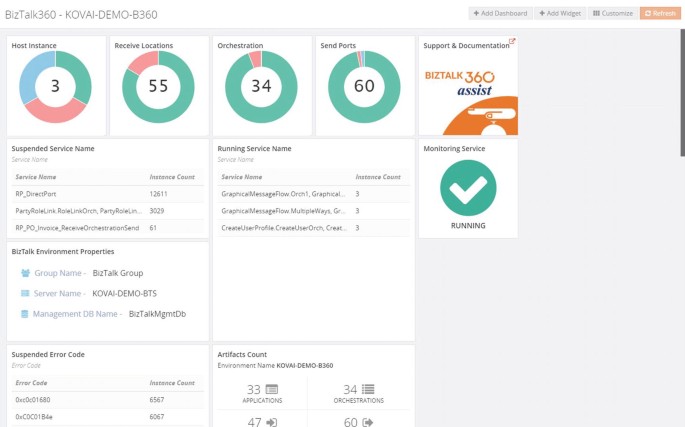Click the Receive Locations count 55
This screenshot has height=427, width=685.
point(158,86)
